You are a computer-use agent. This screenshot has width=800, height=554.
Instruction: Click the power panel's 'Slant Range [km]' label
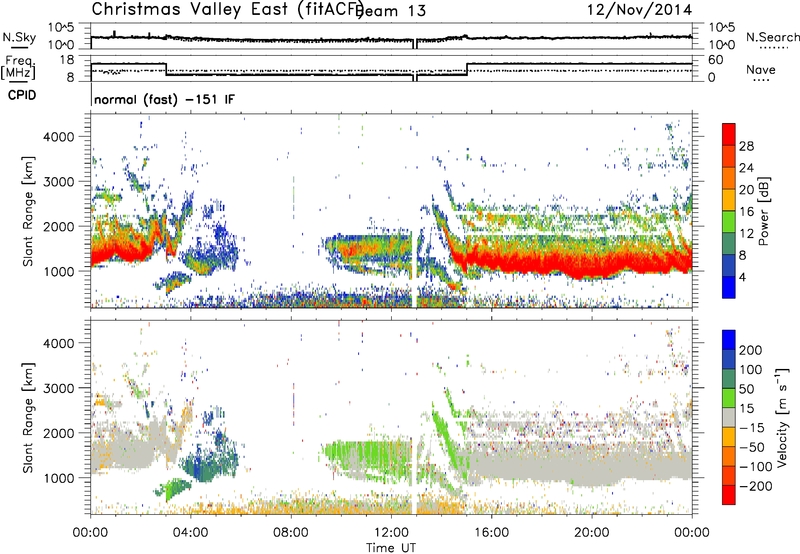pos(28,211)
